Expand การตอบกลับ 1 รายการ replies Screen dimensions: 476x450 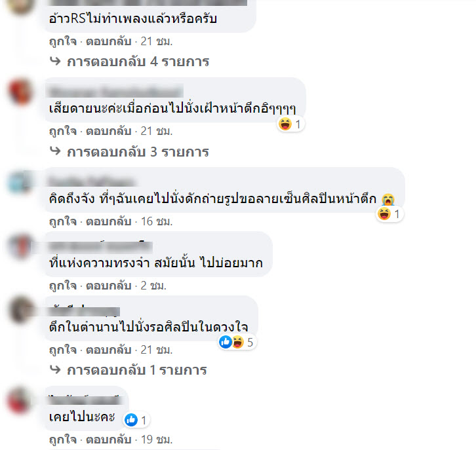tap(137, 370)
